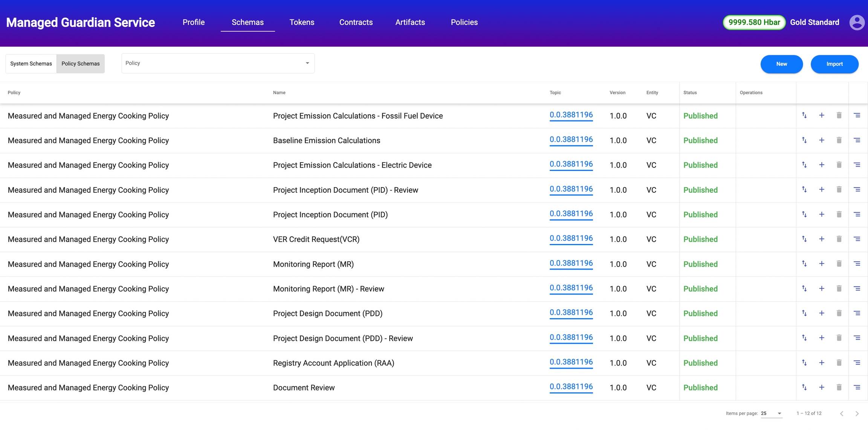Navigate to Policies tab
868x430 pixels.
(464, 22)
